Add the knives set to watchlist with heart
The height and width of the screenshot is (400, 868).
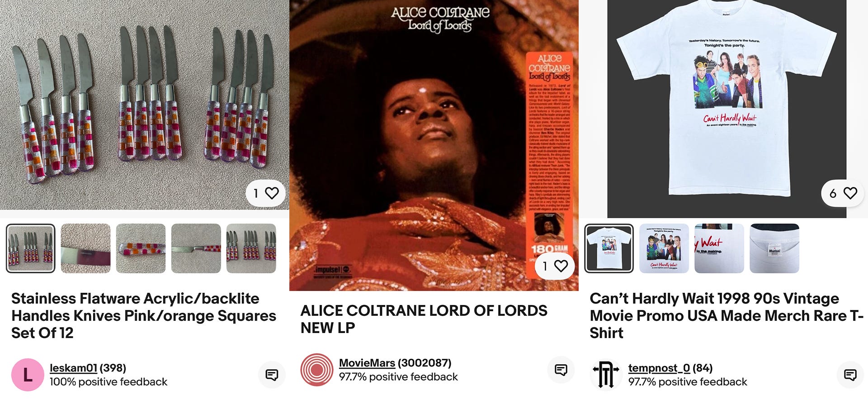tap(265, 194)
